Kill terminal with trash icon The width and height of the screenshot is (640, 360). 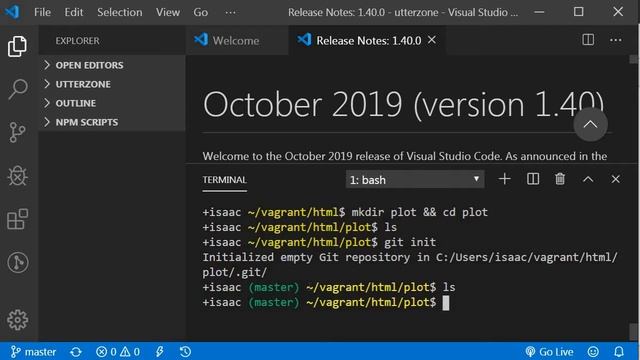pyautogui.click(x=560, y=179)
